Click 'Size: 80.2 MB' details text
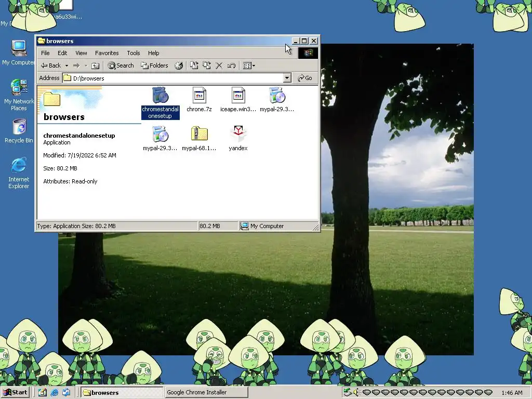532x399 pixels. pos(60,168)
